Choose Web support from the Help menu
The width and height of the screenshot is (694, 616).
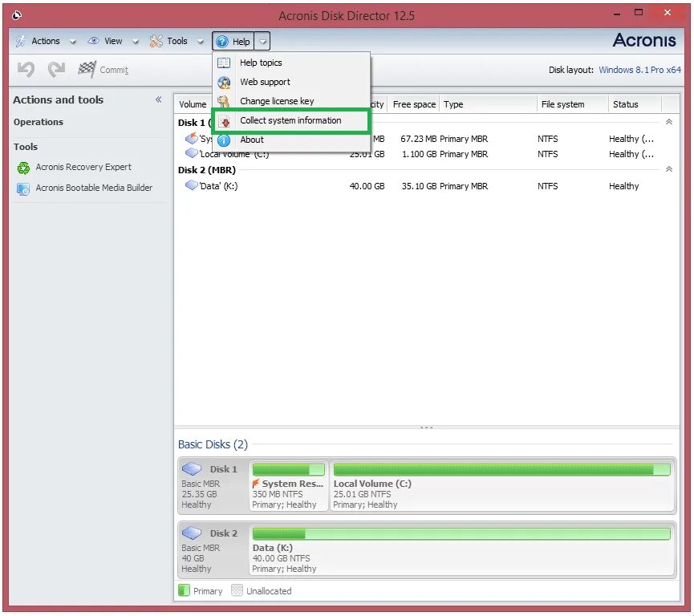click(290, 82)
